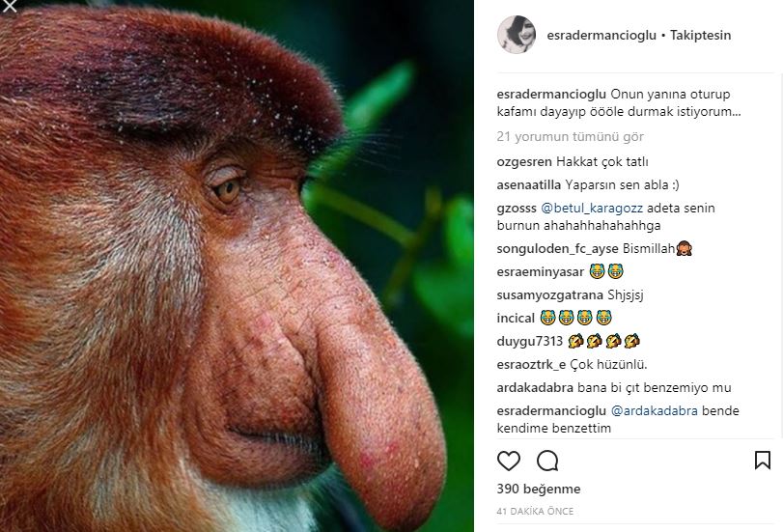Open the 41 dakika önce timestamp
Image resolution: width=783 pixels, height=532 pixels.
click(532, 511)
